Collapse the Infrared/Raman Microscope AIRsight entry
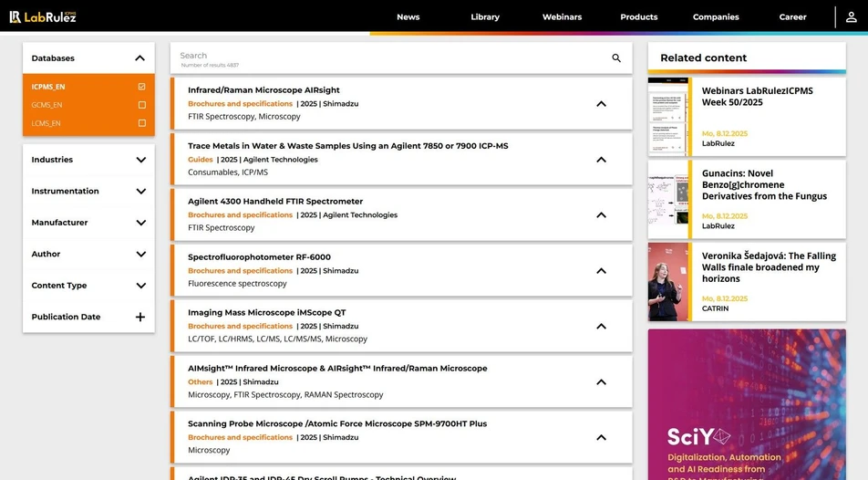 coord(601,104)
